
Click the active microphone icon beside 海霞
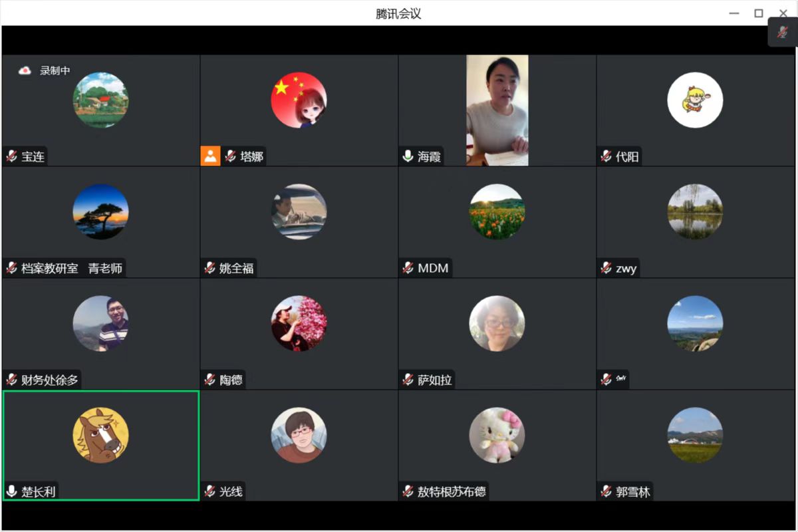click(x=408, y=157)
